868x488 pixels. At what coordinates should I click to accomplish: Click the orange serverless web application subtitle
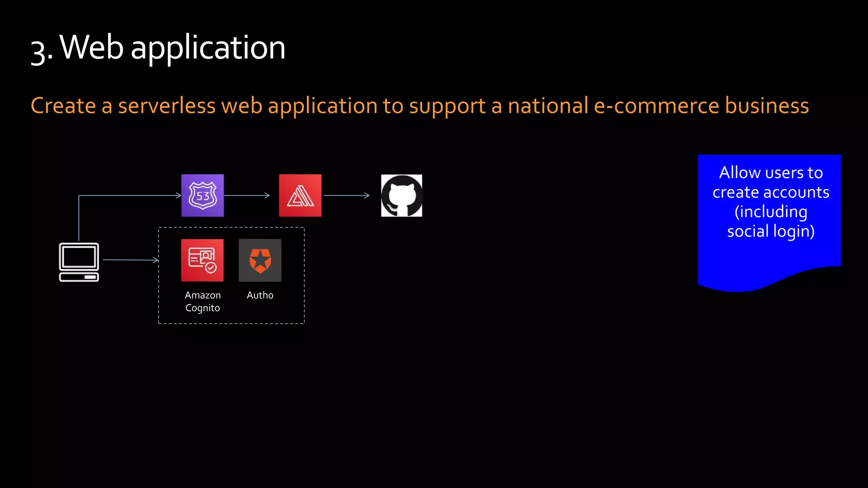click(x=420, y=106)
